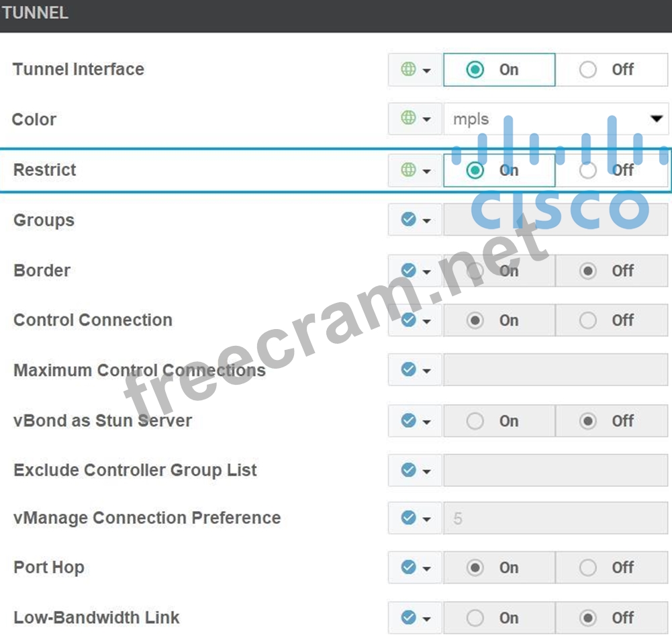Screen dimensions: 672x644
Task: Expand scope arrow for Maximum Control Connections
Action: coord(427,371)
